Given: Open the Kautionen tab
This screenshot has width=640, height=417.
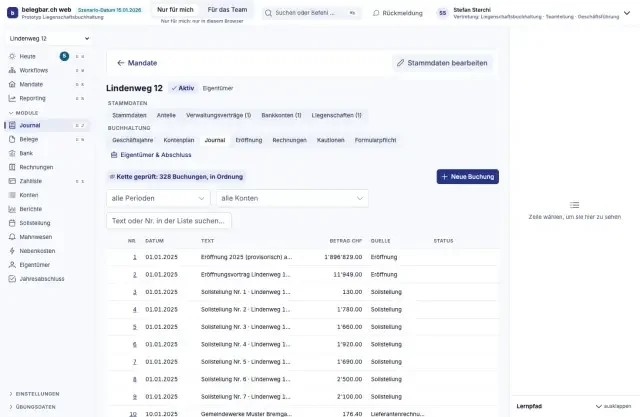Looking at the screenshot, I should coord(331,140).
